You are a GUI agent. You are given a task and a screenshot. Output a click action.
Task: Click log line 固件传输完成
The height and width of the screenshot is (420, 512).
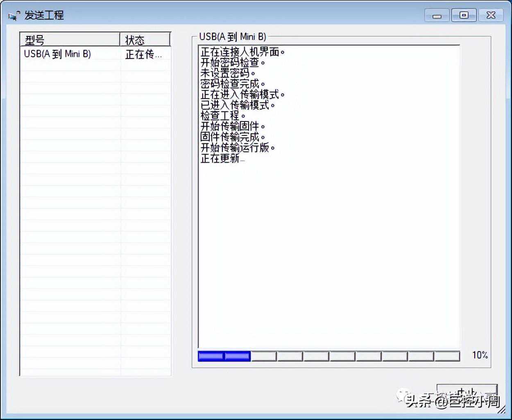pyautogui.click(x=232, y=137)
